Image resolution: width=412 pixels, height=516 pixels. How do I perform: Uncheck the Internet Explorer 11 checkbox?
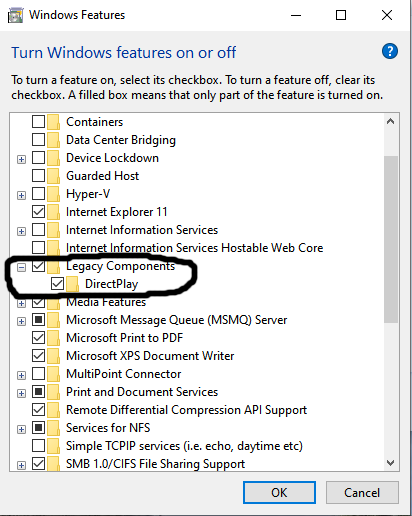point(38,212)
